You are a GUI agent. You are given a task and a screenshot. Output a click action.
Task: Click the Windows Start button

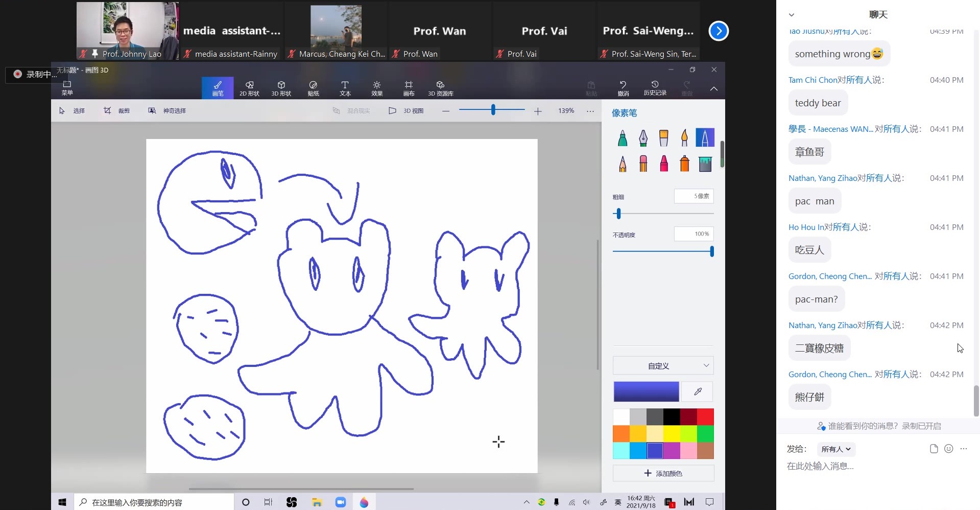pyautogui.click(x=62, y=502)
